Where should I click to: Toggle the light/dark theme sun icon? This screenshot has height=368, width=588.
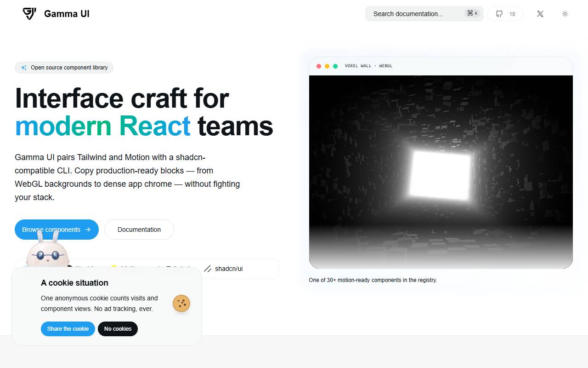click(x=565, y=14)
